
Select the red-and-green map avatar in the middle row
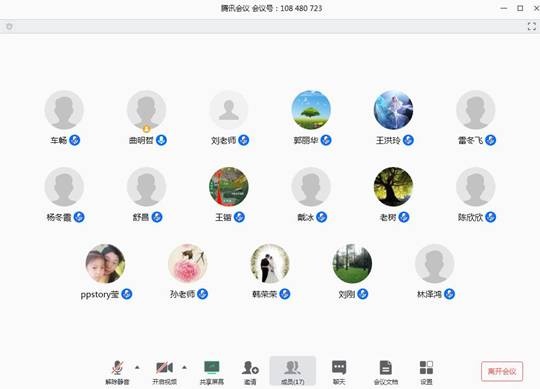point(229,187)
